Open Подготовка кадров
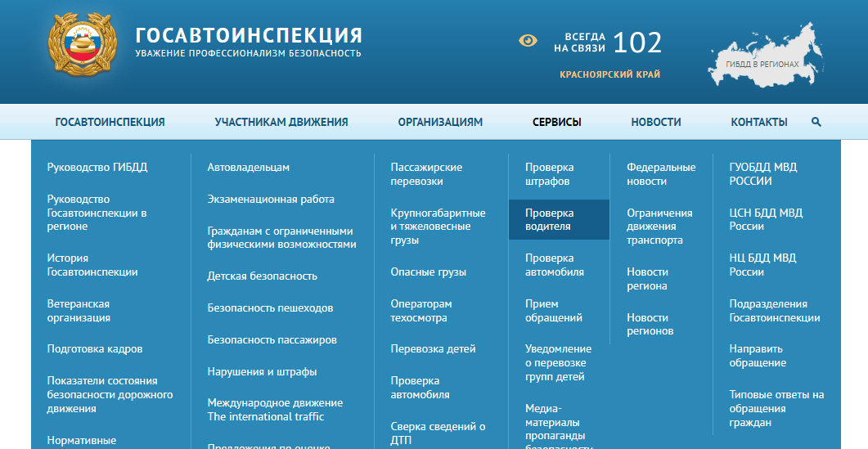Viewport: 868px width, 449px height. (95, 348)
